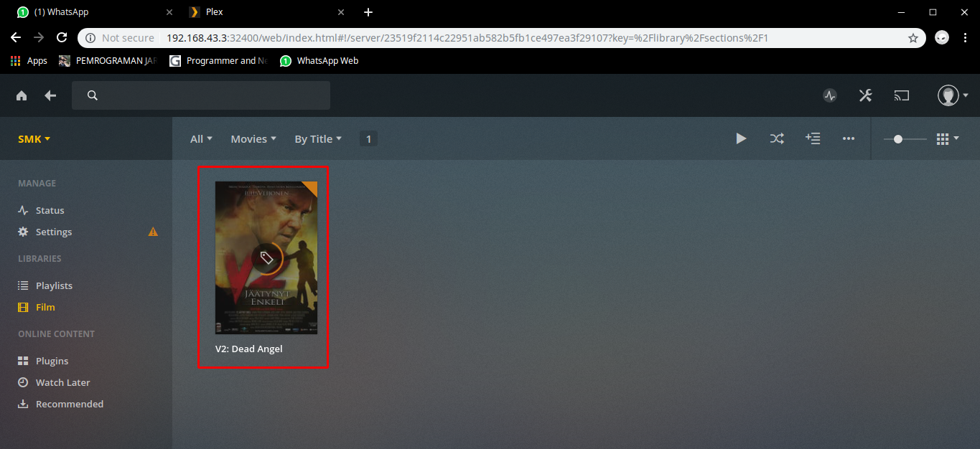Open a new browser tab

368,12
